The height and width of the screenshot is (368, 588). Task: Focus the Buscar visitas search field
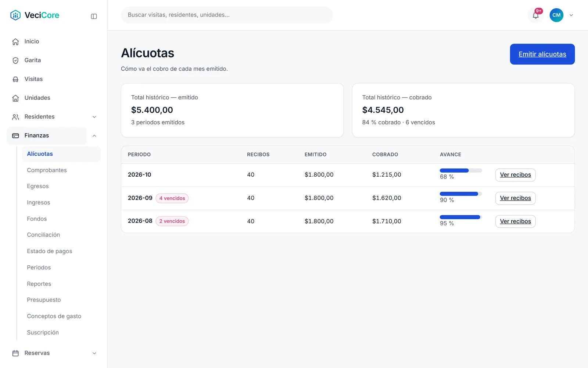tap(227, 15)
